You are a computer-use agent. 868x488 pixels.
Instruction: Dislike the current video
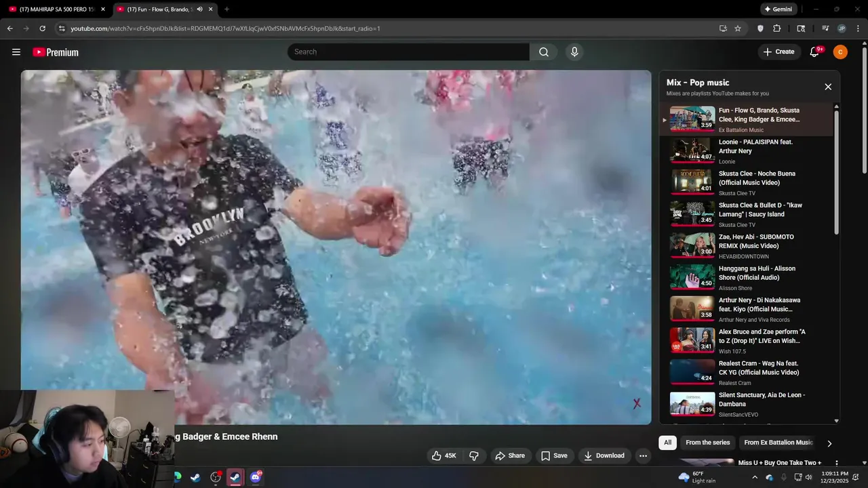point(474,456)
